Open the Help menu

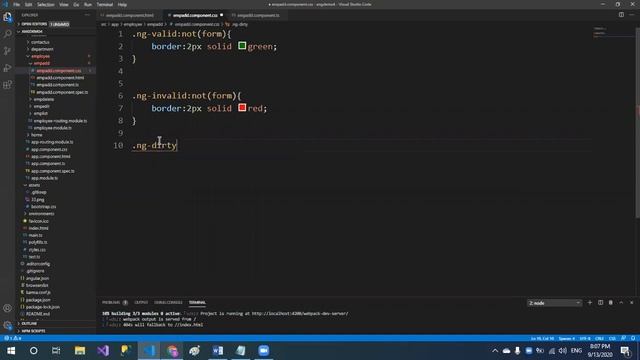tap(122, 4)
